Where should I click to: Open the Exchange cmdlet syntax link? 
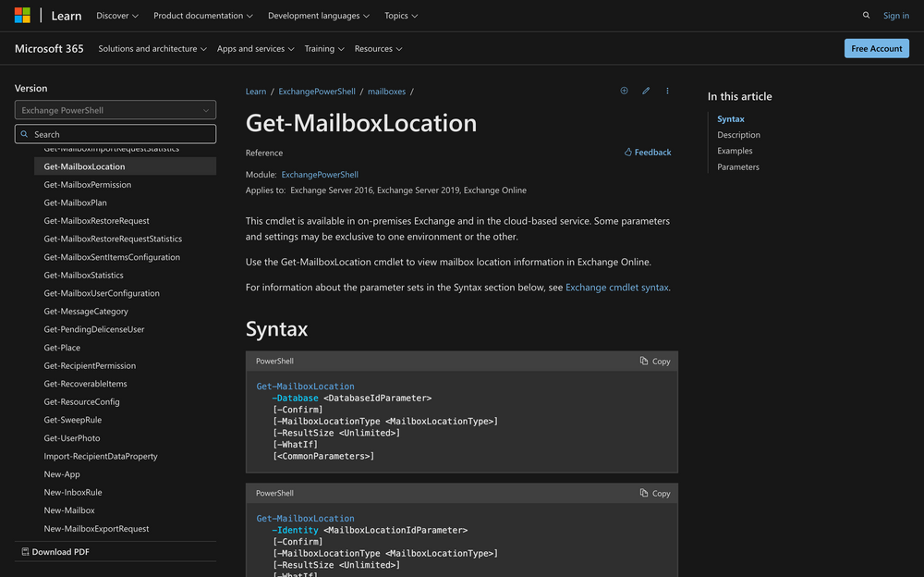click(x=618, y=287)
